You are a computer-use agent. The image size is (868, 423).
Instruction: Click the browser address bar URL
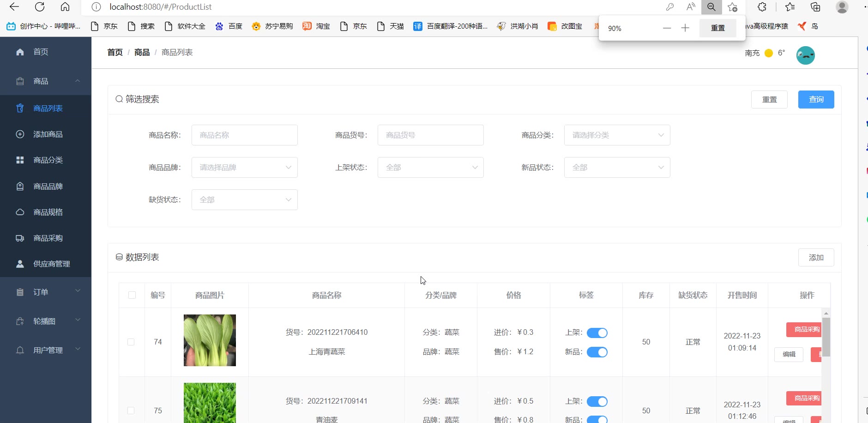point(161,7)
